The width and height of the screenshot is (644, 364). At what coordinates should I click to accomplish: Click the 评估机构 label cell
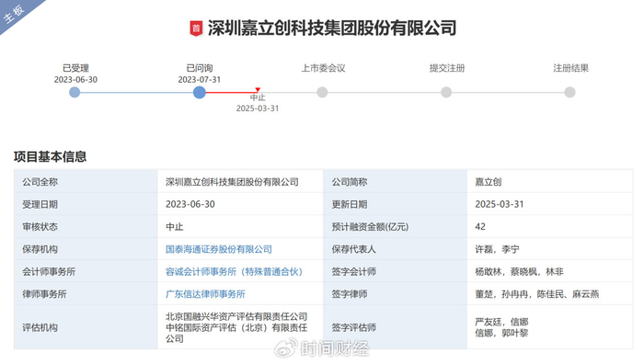tap(86, 327)
